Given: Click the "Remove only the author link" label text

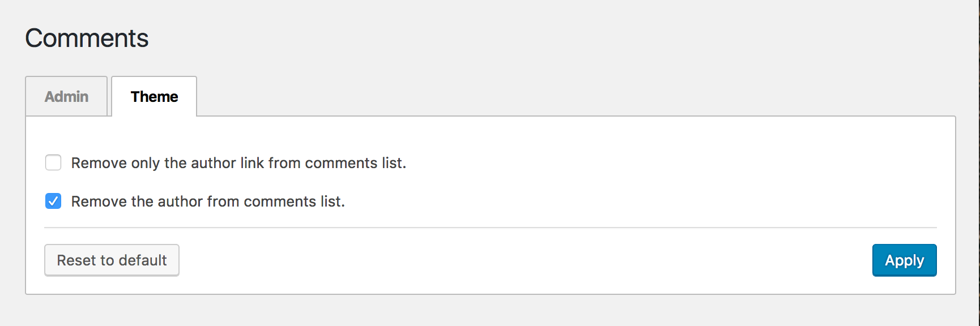Looking at the screenshot, I should [238, 163].
